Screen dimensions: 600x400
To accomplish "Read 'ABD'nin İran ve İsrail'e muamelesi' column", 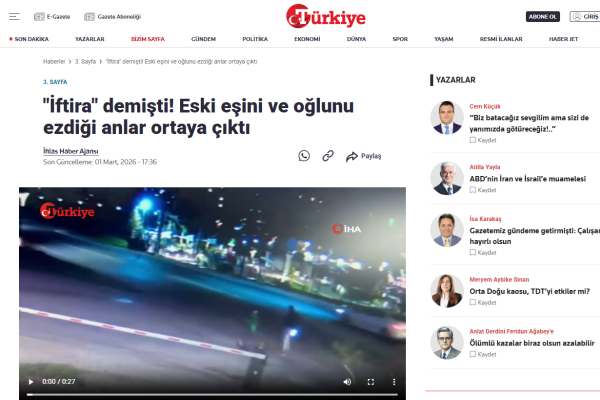I will 528,179.
